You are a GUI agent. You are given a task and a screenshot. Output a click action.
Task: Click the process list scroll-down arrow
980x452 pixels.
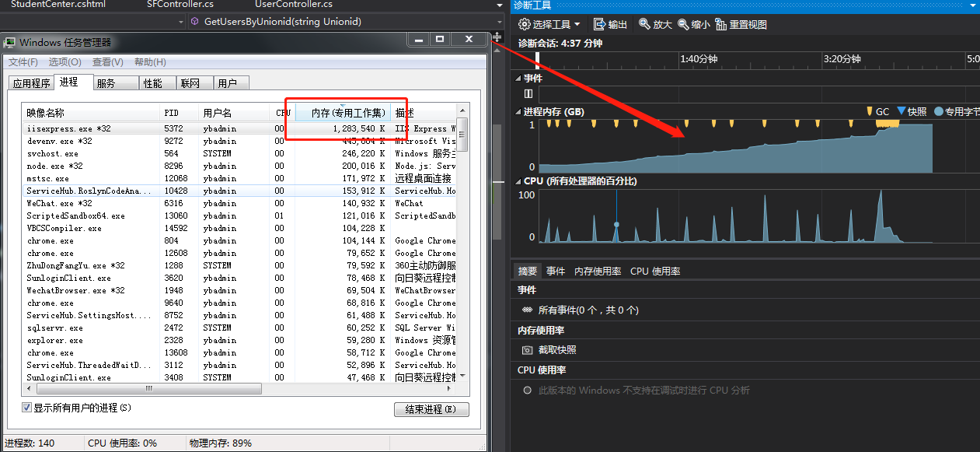(462, 377)
